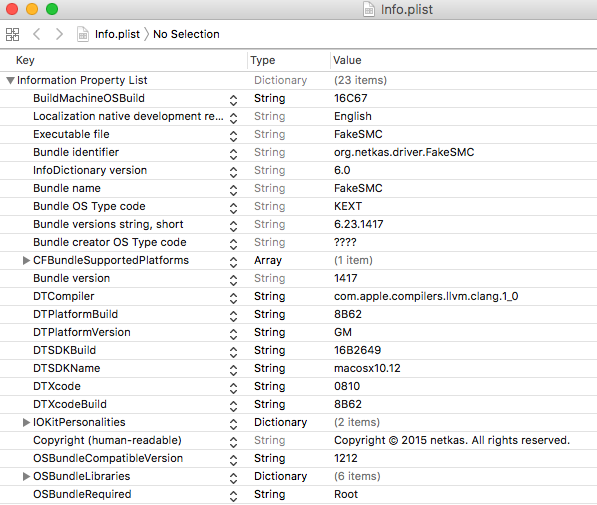Screen dimensions: 597x505
Task: Click No Selection in the jump bar
Action: 186,34
